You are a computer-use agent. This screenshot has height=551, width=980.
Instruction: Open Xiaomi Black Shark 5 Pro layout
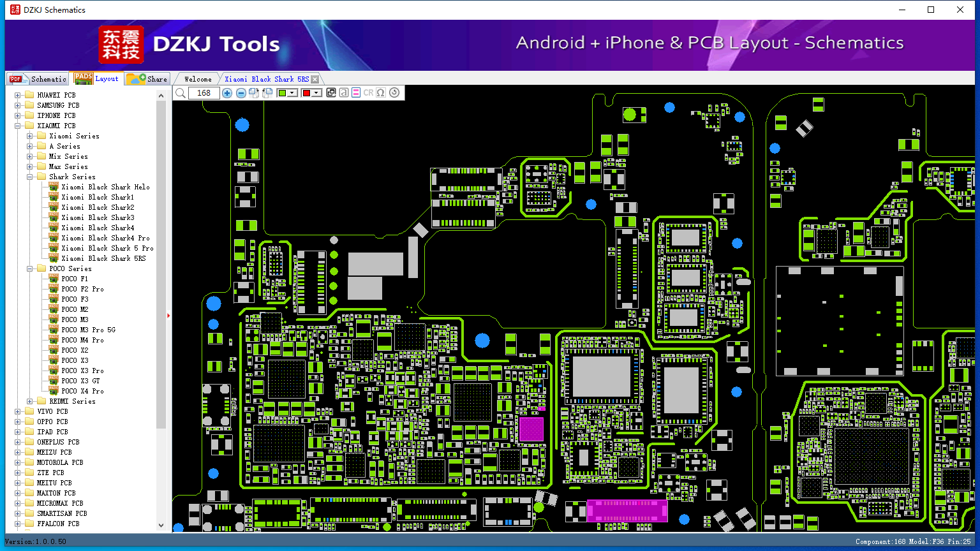click(x=107, y=249)
